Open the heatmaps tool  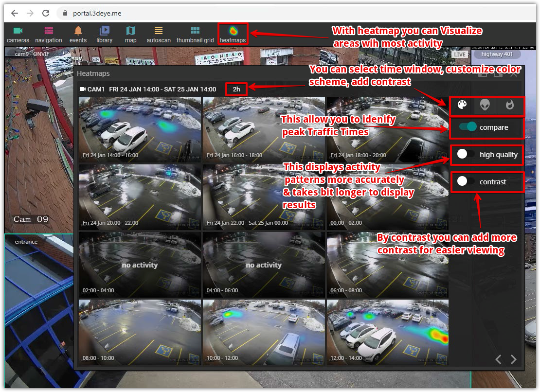233,34
